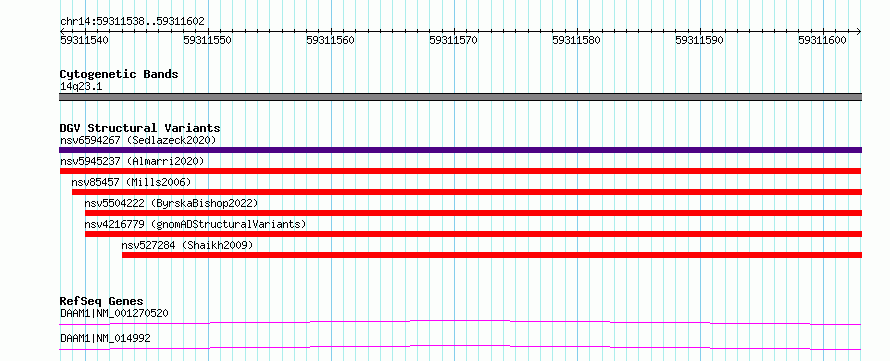Select variant label nsv6594267 (Sedlazeck2020)
The height and width of the screenshot is (361, 890).
pos(138,140)
